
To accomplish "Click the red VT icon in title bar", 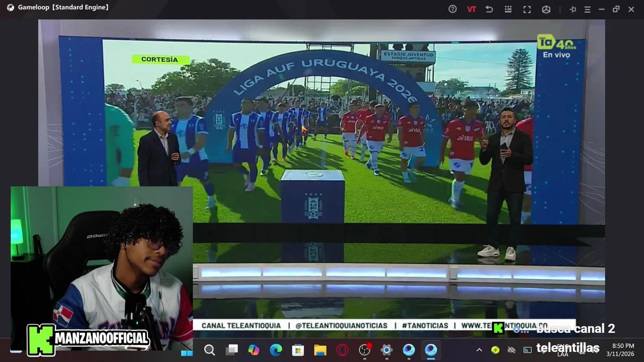I will point(471,9).
